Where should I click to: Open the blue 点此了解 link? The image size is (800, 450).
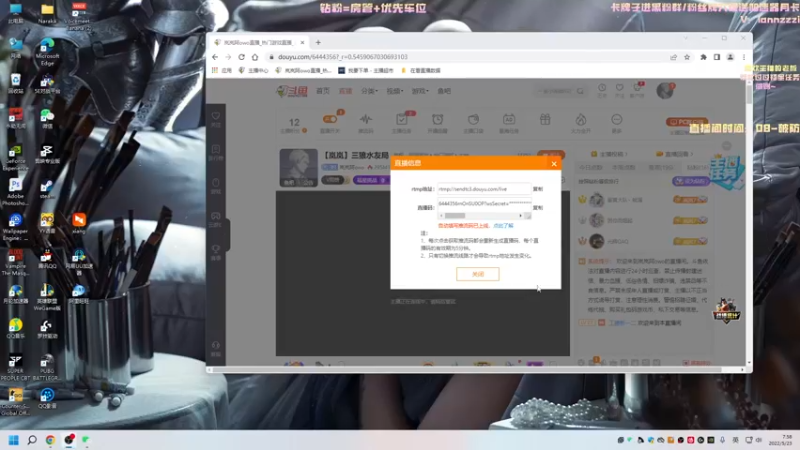coord(503,226)
